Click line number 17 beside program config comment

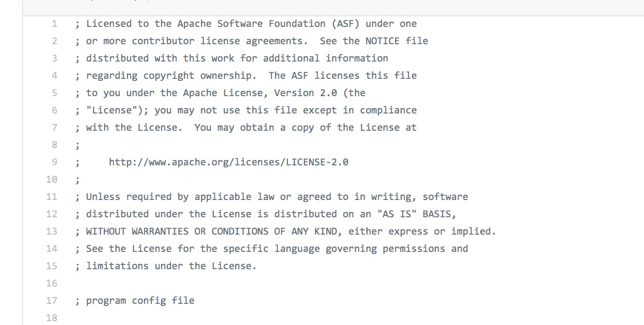[51, 300]
